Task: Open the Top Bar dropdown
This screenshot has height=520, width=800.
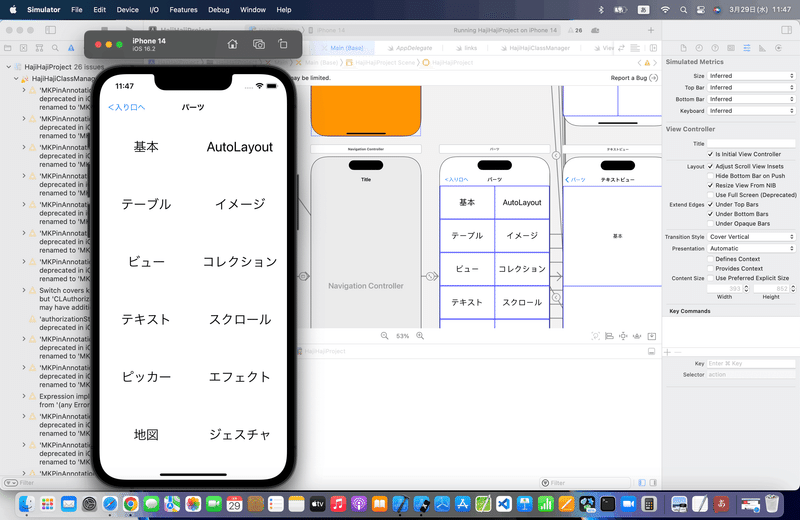Action: tap(751, 87)
